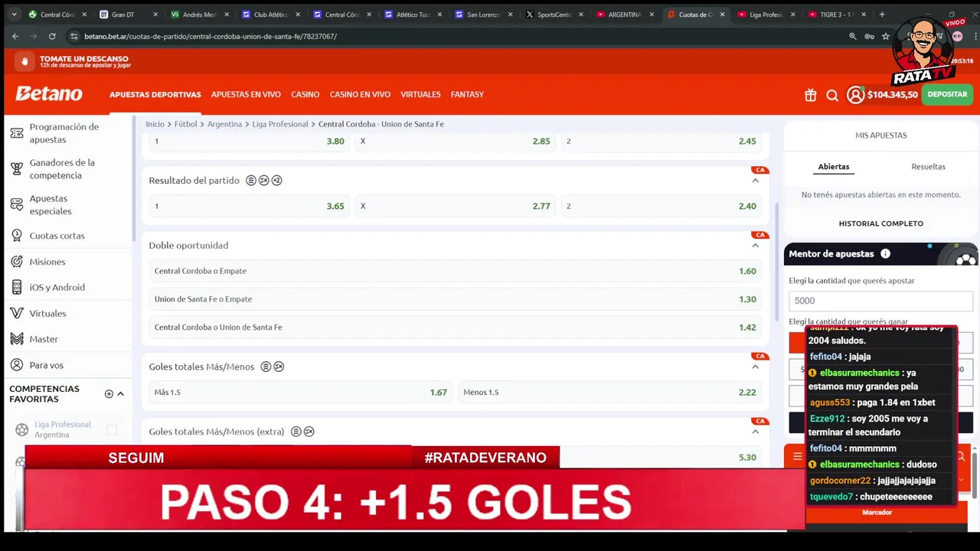Image resolution: width=980 pixels, height=551 pixels.
Task: Click second icon beside Goles totales Más/Menos (extra)
Action: (x=309, y=432)
